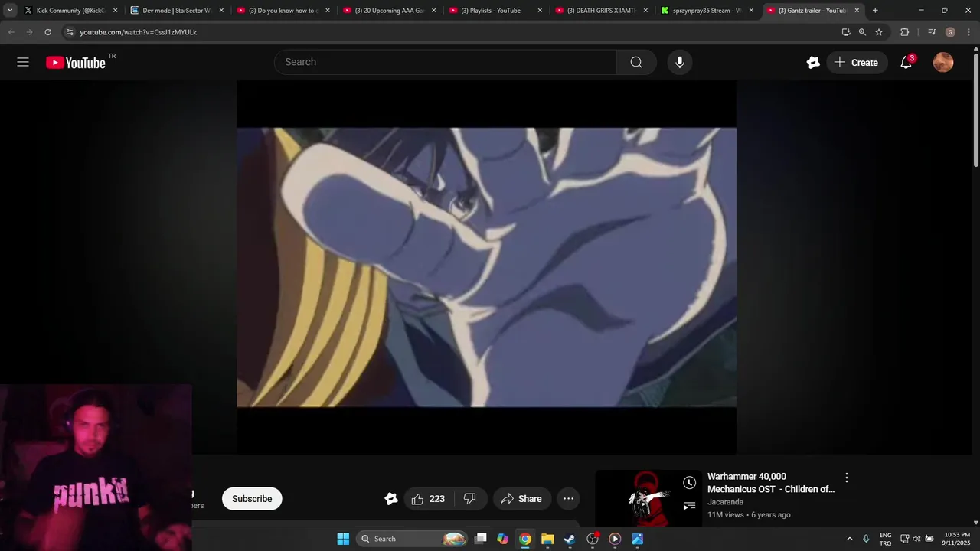Click the sparkle icon left of Like
The height and width of the screenshot is (551, 980).
click(391, 499)
